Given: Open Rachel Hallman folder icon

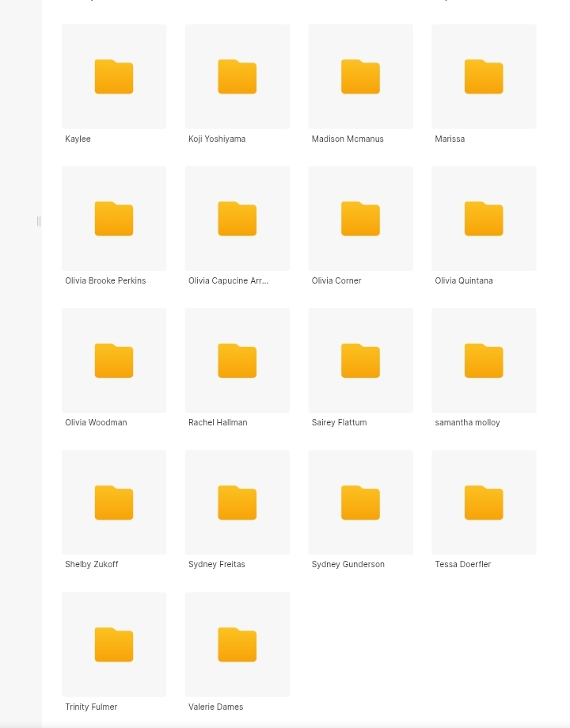Looking at the screenshot, I should tap(237, 360).
